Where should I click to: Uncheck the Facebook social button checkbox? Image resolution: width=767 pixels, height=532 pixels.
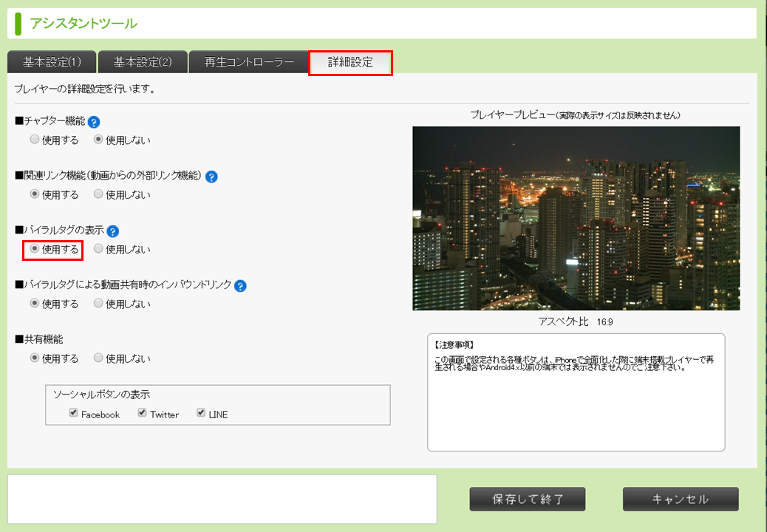74,413
